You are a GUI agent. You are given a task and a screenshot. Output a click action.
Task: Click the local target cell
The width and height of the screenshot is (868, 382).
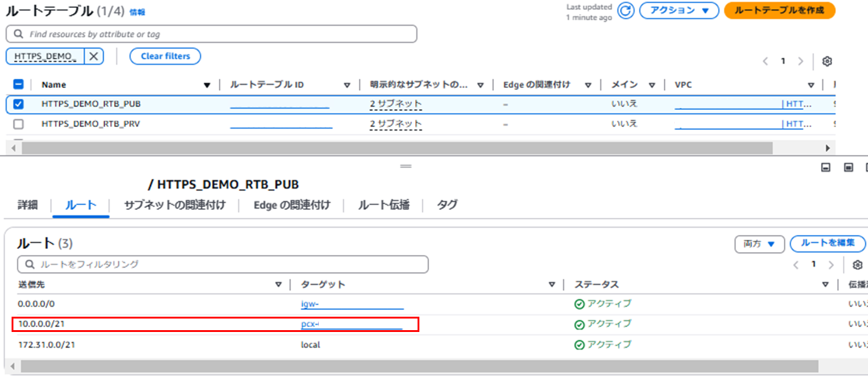coord(310,345)
